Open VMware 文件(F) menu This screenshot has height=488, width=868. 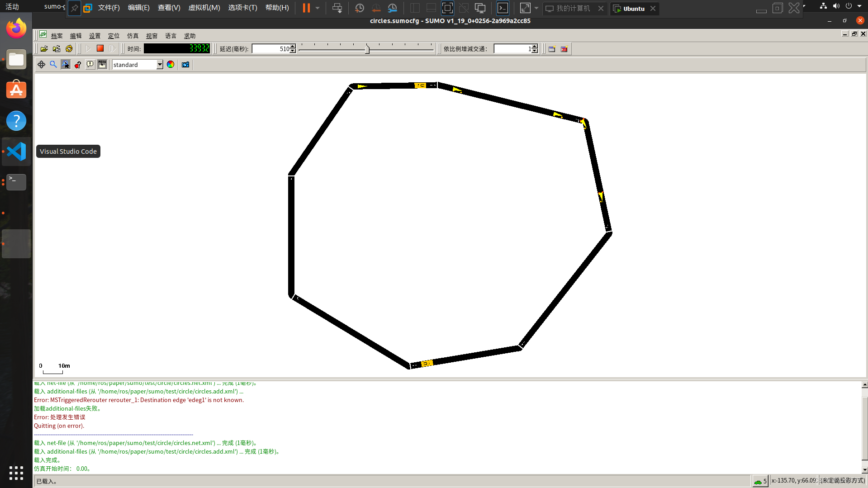click(x=109, y=8)
